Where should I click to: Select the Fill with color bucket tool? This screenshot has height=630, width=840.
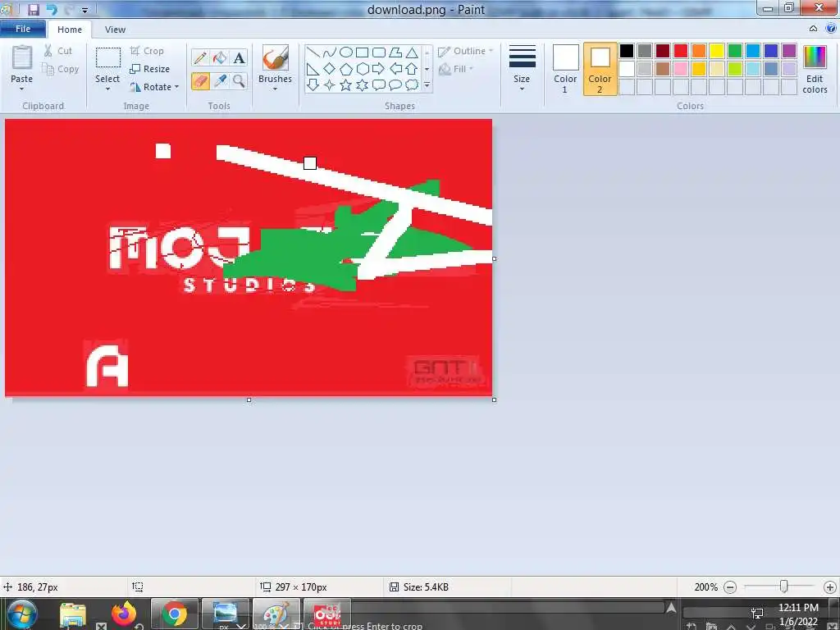click(219, 58)
